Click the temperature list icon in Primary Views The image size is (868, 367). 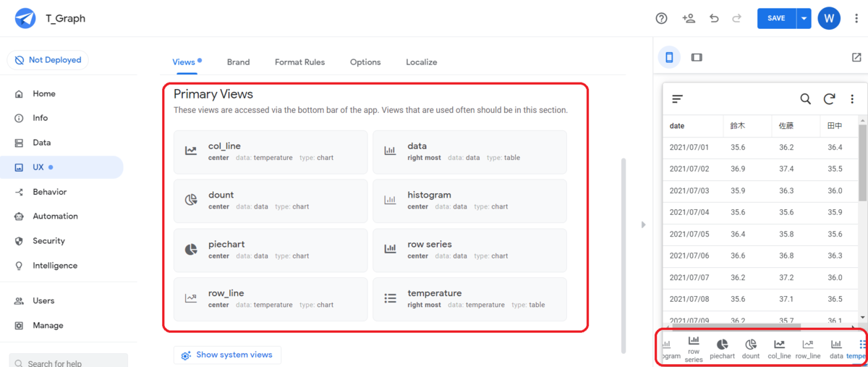390,298
